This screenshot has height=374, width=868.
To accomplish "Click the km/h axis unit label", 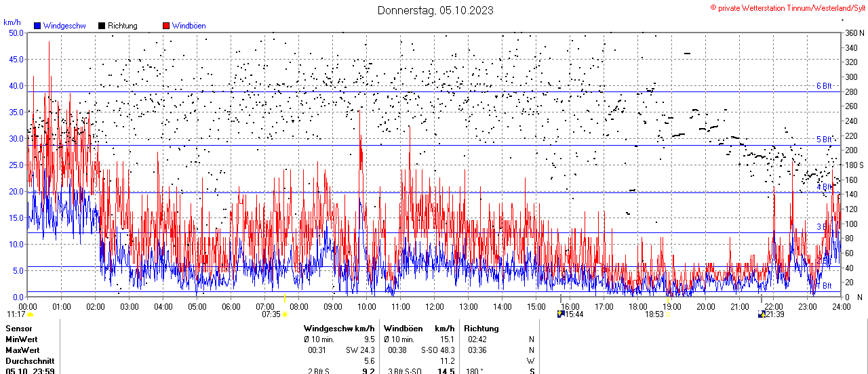I will (12, 22).
